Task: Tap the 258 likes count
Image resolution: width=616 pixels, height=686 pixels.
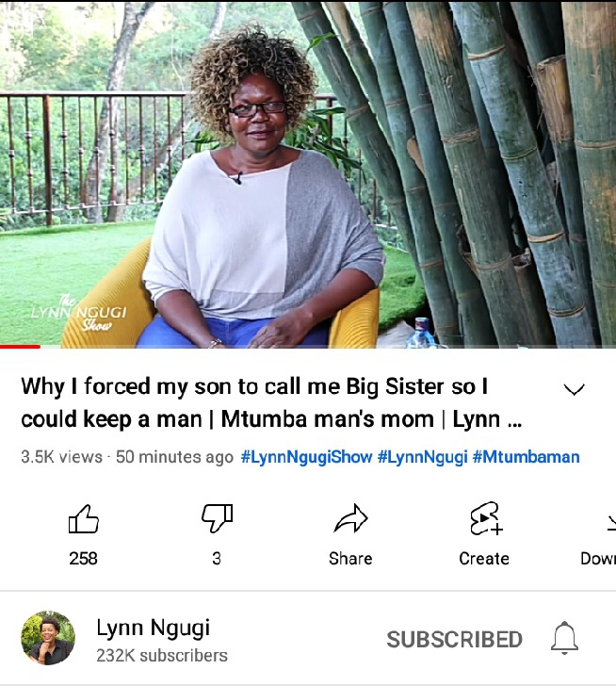Action: tap(83, 558)
